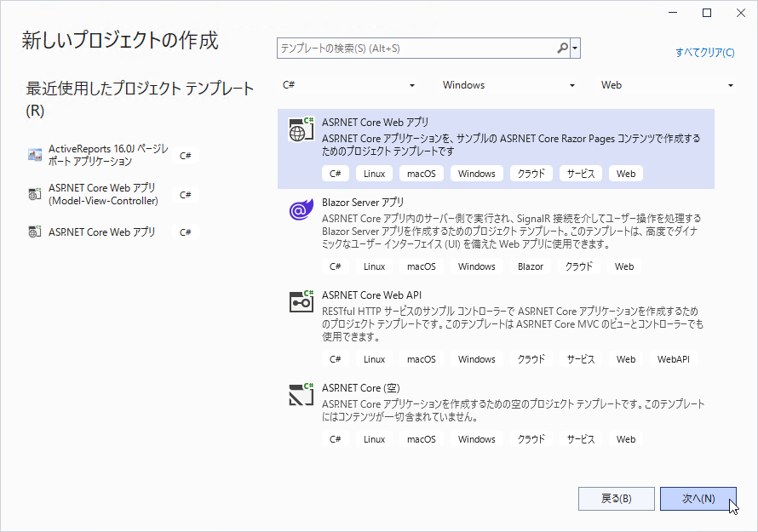The height and width of the screenshot is (532, 758).
Task: Click the Windows tag under ASP.NET Core (空)
Action: click(x=477, y=439)
